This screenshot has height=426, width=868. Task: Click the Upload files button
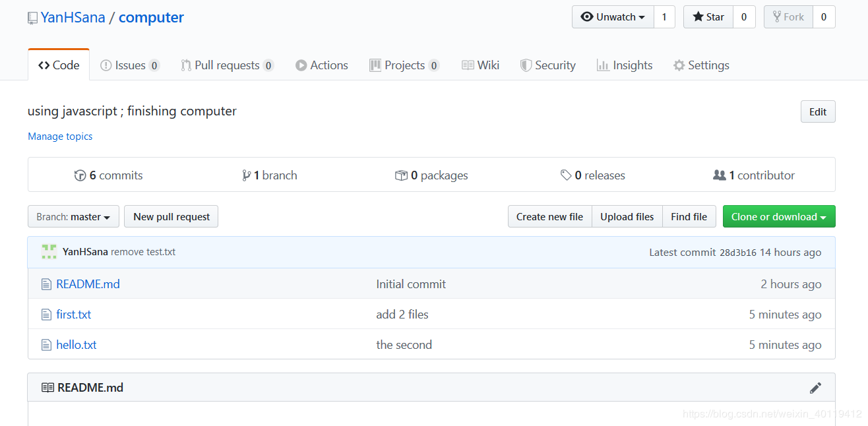click(x=627, y=216)
